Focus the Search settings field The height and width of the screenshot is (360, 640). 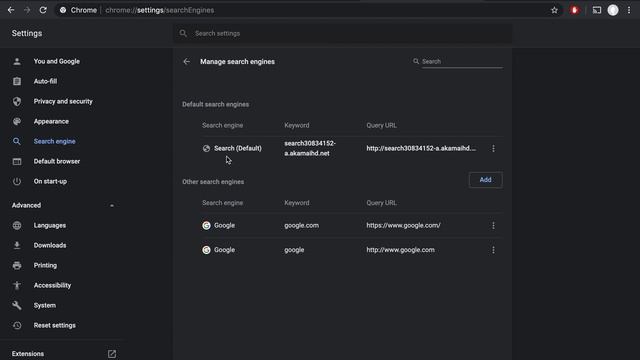(x=343, y=33)
